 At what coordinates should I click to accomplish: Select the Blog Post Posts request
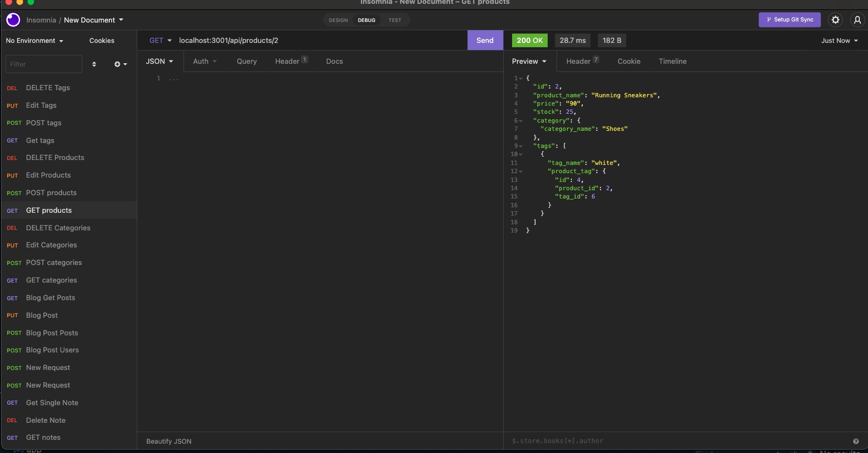pyautogui.click(x=69, y=333)
